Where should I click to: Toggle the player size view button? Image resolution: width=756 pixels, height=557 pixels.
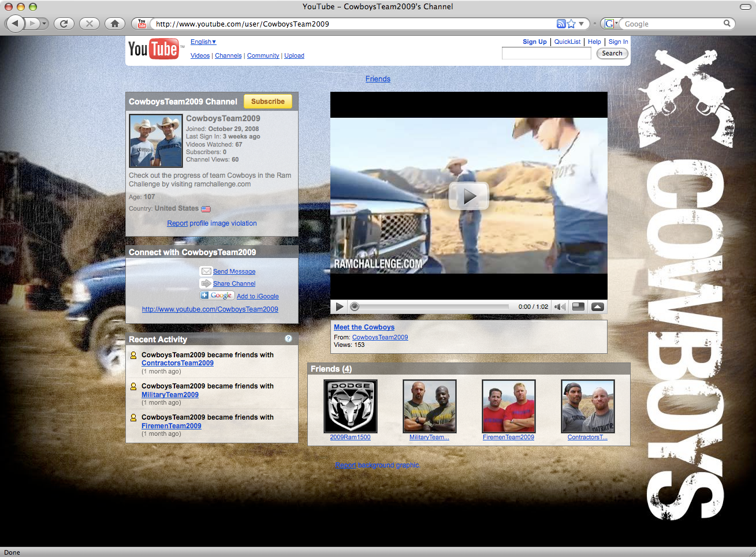click(x=578, y=306)
